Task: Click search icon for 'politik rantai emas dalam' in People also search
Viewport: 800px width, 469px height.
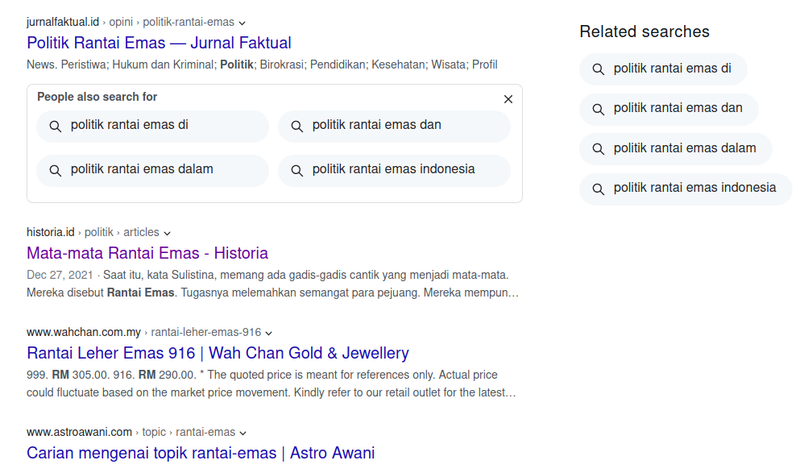Action: tap(55, 170)
